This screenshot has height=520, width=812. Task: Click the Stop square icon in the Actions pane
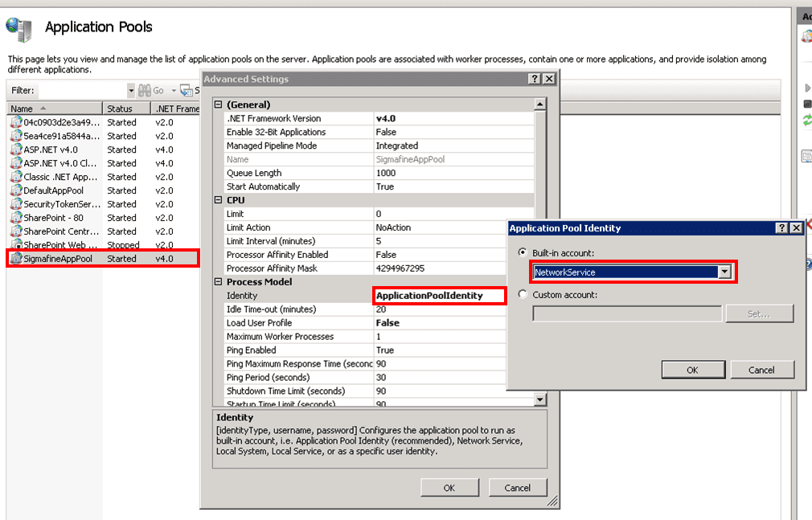pyautogui.click(x=806, y=104)
